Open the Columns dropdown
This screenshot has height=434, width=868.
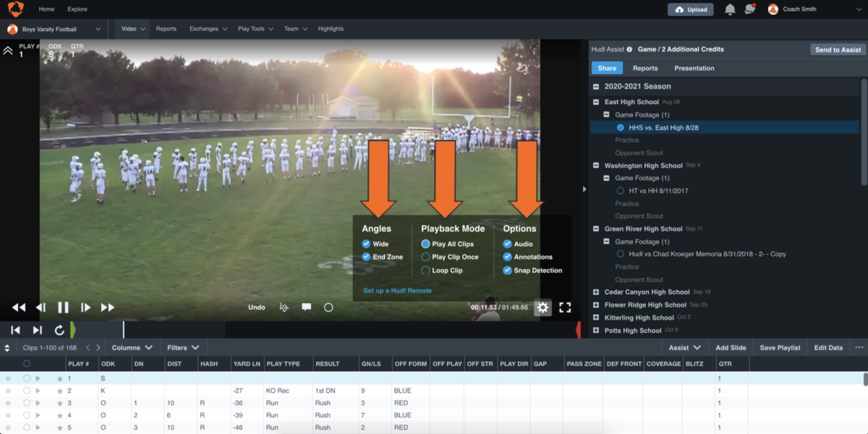(131, 347)
